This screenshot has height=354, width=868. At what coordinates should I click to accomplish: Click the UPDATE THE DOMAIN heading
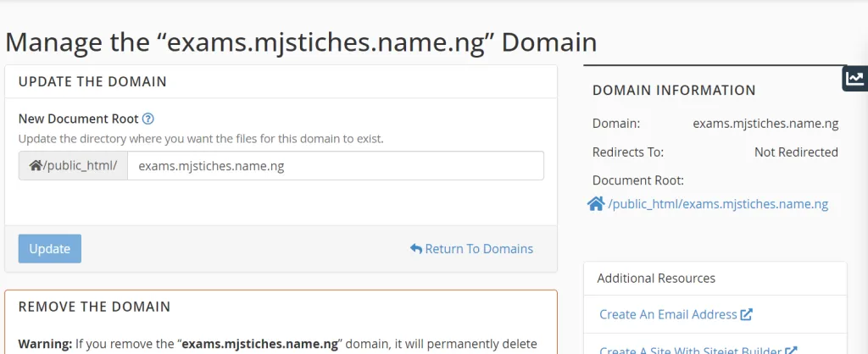[92, 82]
